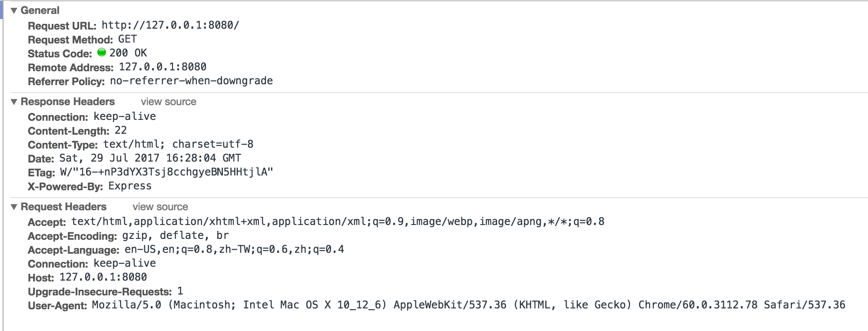Select the ETag header value

[166, 172]
